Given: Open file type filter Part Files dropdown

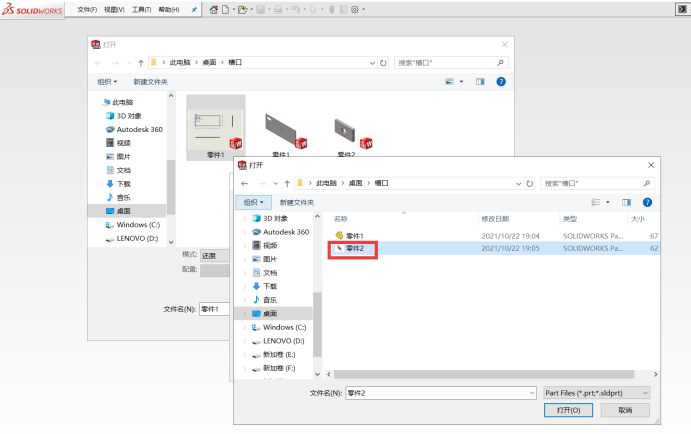Looking at the screenshot, I should 597,393.
